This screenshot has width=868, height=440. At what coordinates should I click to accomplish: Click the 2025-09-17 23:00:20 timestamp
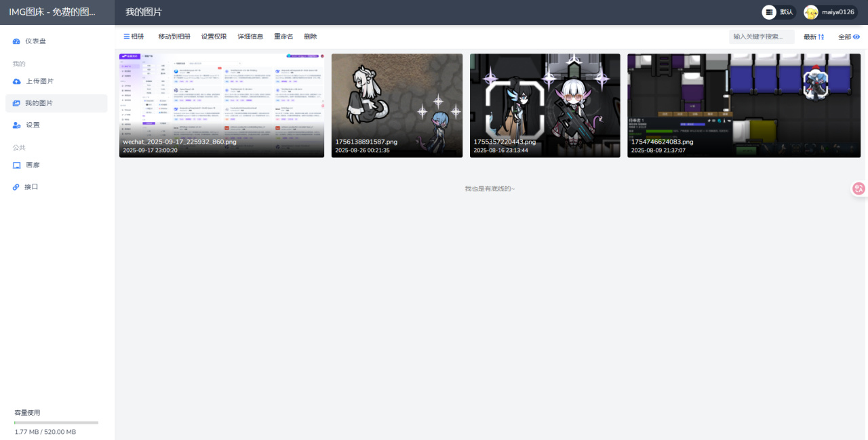150,151
